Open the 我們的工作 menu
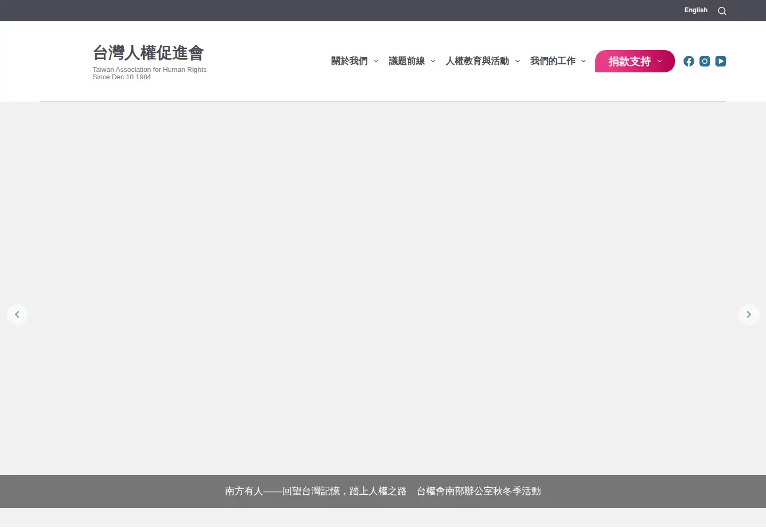The image size is (766, 532). click(x=553, y=61)
